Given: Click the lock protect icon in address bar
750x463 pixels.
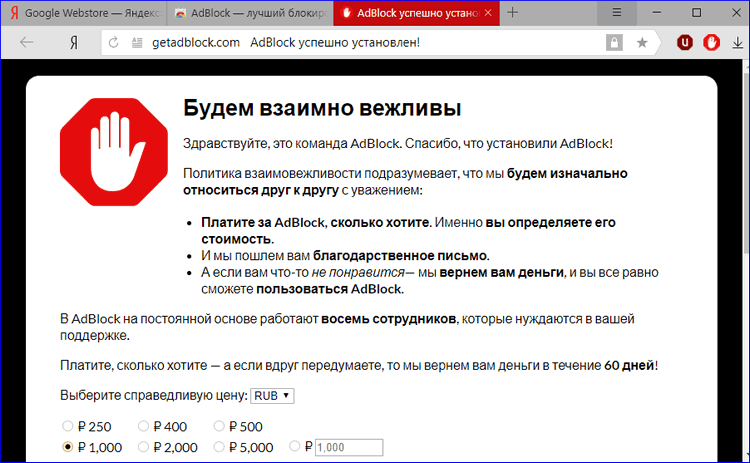Looking at the screenshot, I should (x=614, y=43).
